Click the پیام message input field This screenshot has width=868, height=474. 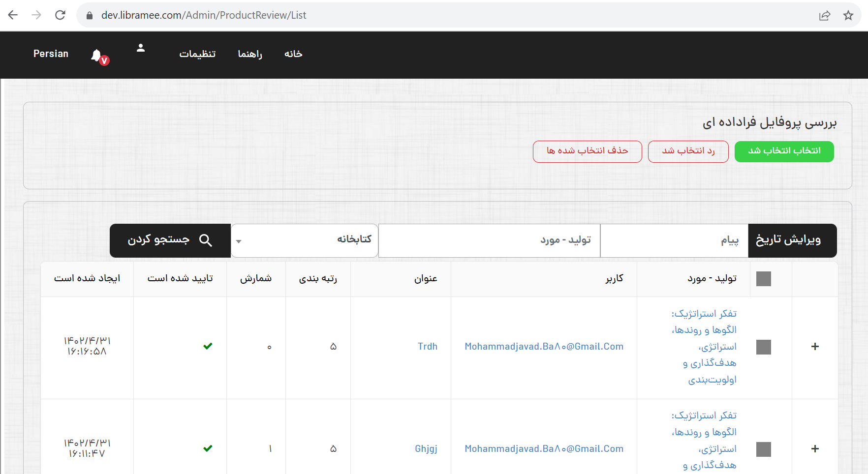point(674,240)
